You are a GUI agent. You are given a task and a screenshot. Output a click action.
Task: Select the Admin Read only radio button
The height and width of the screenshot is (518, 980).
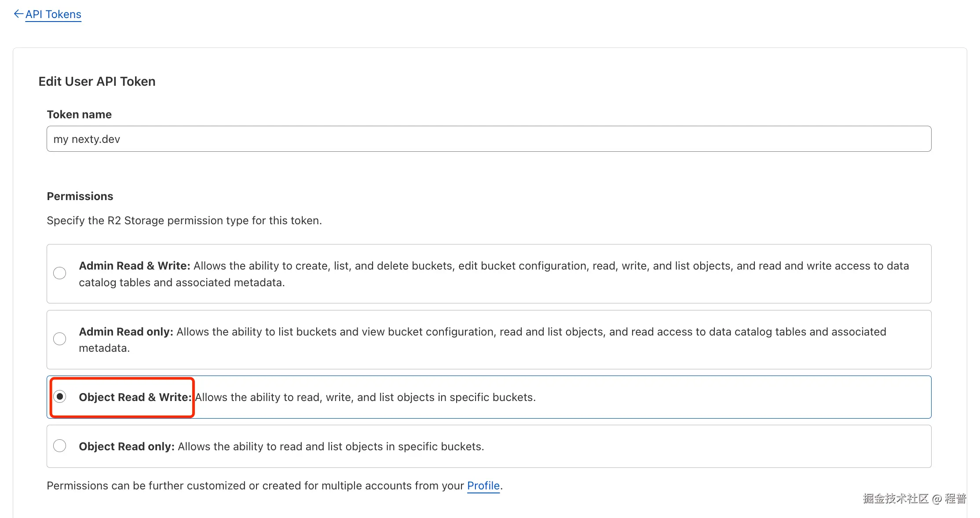click(x=60, y=339)
